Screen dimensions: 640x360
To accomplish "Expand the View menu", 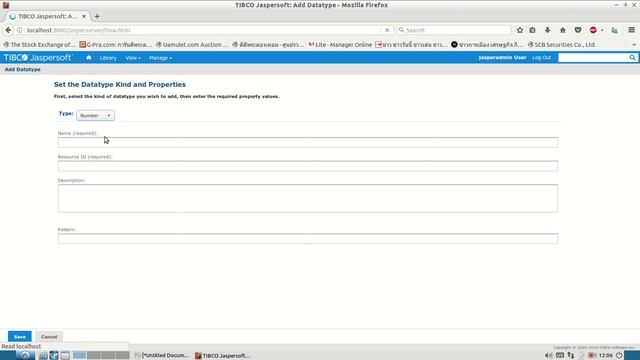I will click(x=133, y=58).
